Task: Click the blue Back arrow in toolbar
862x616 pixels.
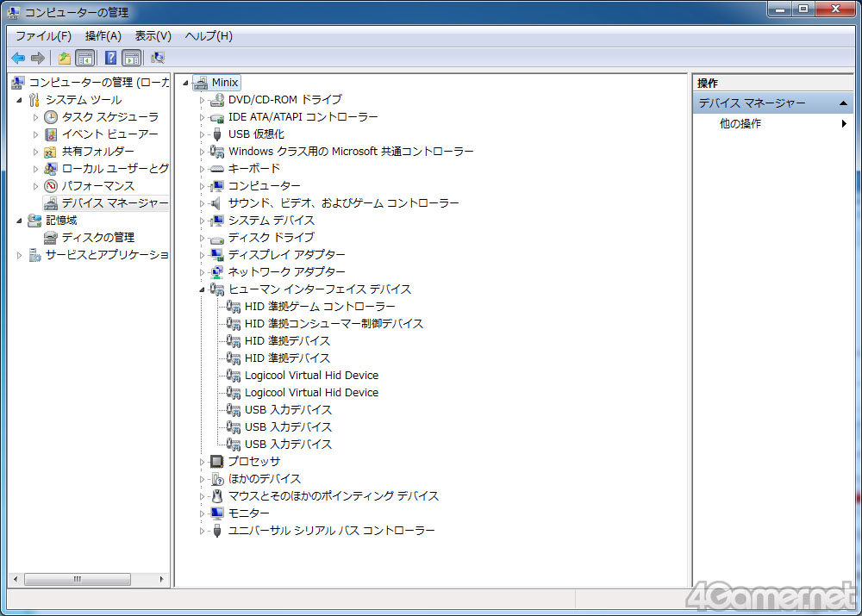Action: 17,59
